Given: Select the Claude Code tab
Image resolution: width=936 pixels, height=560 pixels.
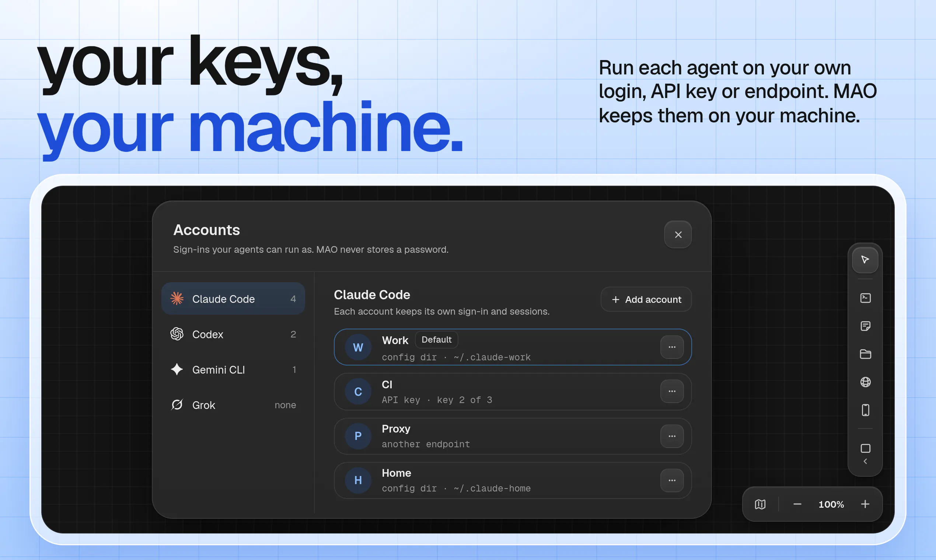Looking at the screenshot, I should point(233,298).
